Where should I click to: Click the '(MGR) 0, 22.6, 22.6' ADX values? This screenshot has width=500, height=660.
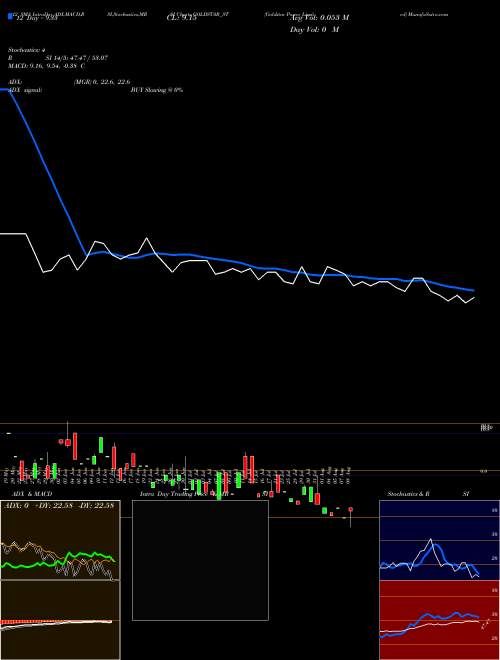pyautogui.click(x=102, y=82)
